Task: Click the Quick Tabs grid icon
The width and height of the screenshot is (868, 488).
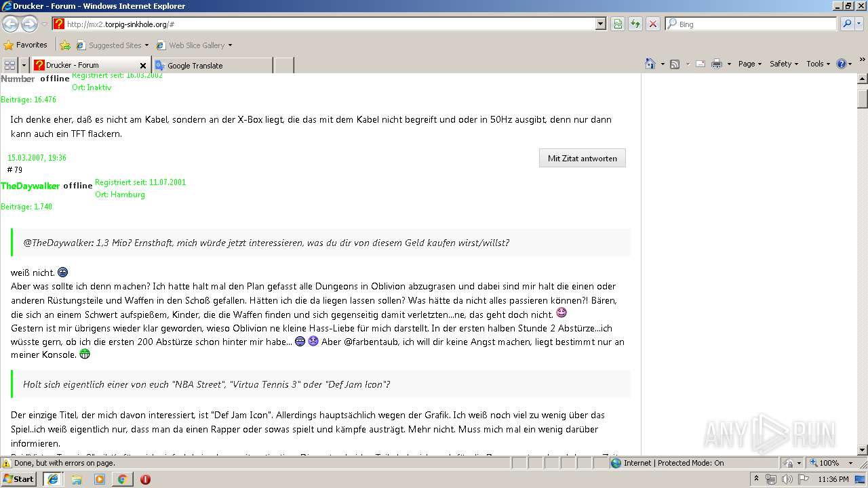Action: (x=9, y=65)
